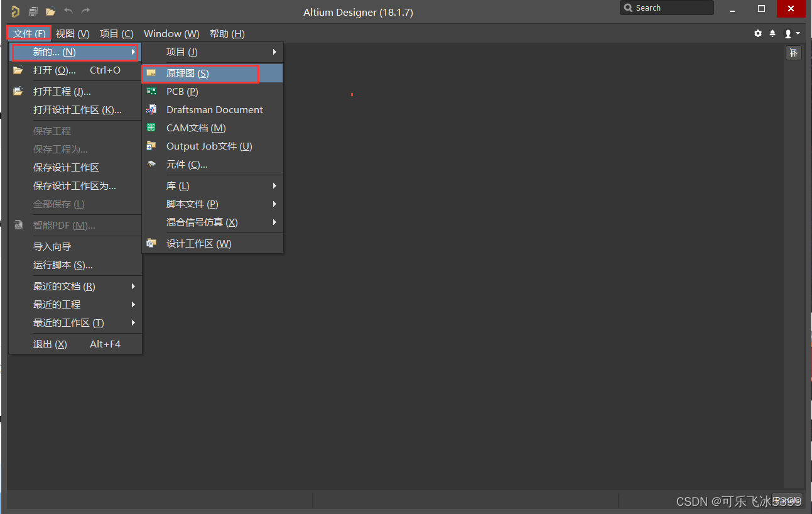
Task: Choose 原理图 (S) to create schematic
Action: click(x=187, y=74)
